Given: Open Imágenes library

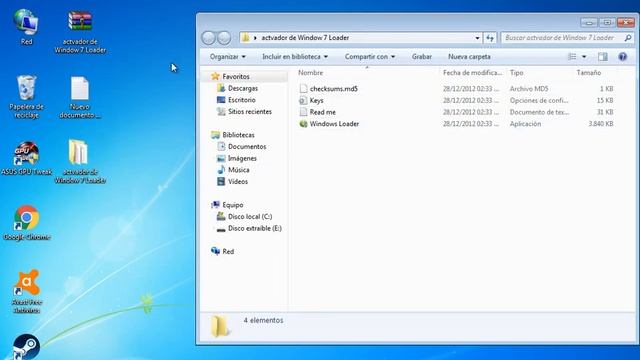Looking at the screenshot, I should point(242,158).
